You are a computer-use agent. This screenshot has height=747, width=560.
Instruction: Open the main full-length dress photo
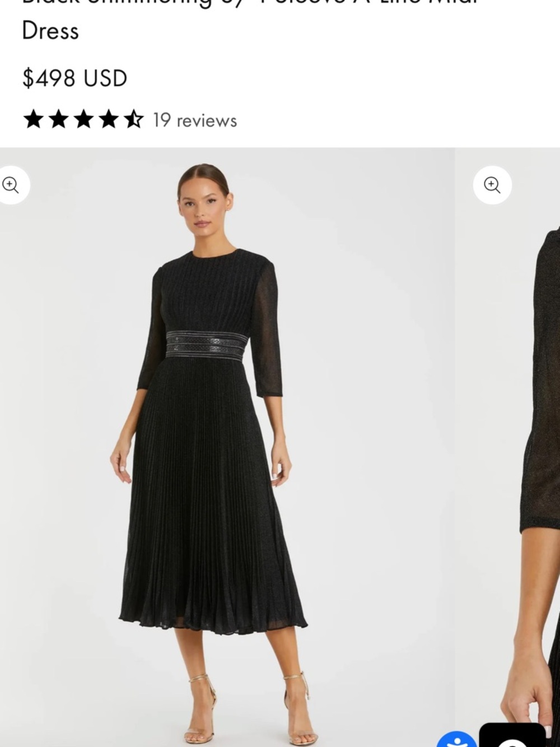[x=227, y=447]
